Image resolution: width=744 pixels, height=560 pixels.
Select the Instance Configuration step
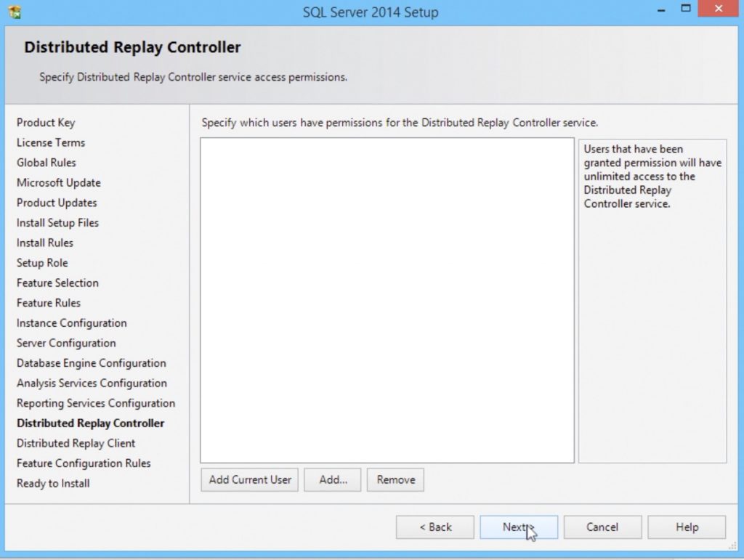point(72,323)
